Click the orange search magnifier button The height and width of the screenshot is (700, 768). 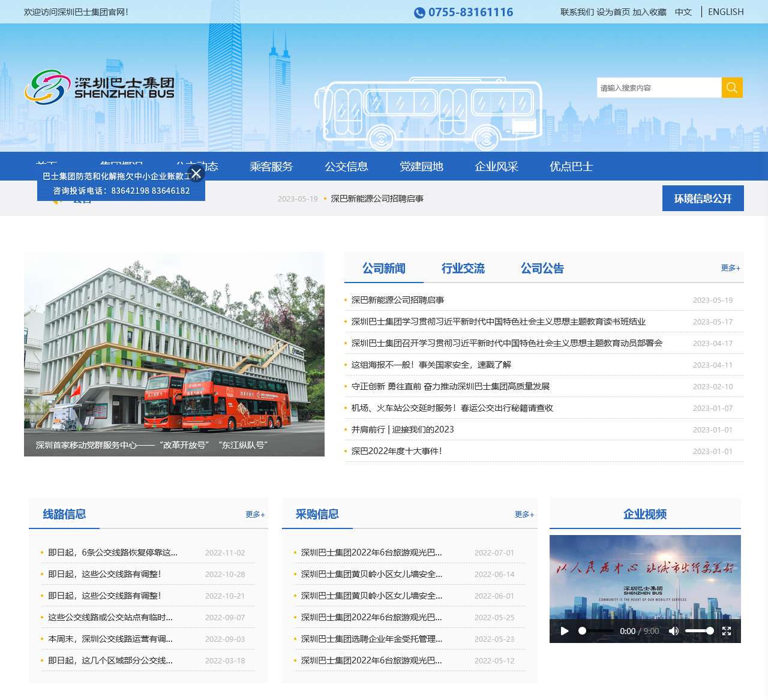click(x=732, y=88)
